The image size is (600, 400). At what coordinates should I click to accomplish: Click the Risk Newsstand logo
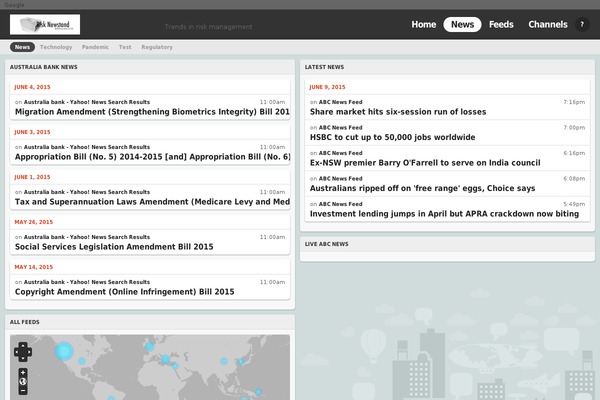tap(45, 24)
